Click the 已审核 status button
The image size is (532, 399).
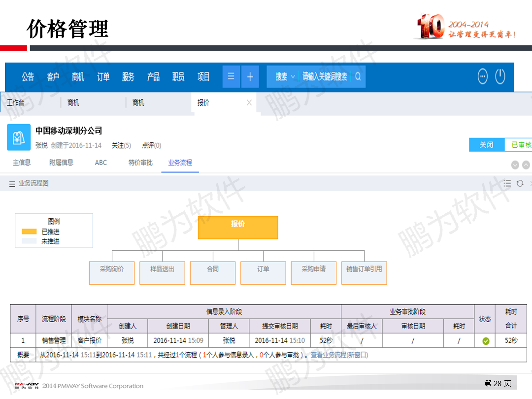(519, 145)
